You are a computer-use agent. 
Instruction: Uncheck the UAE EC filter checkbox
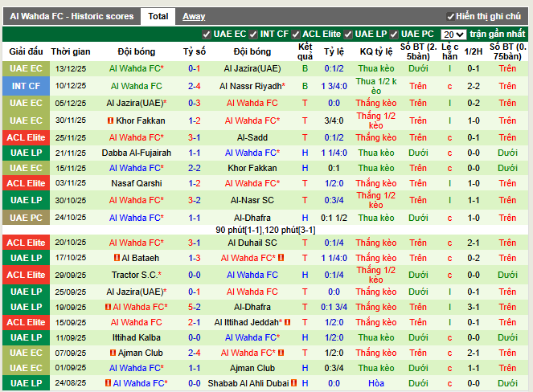click(206, 35)
